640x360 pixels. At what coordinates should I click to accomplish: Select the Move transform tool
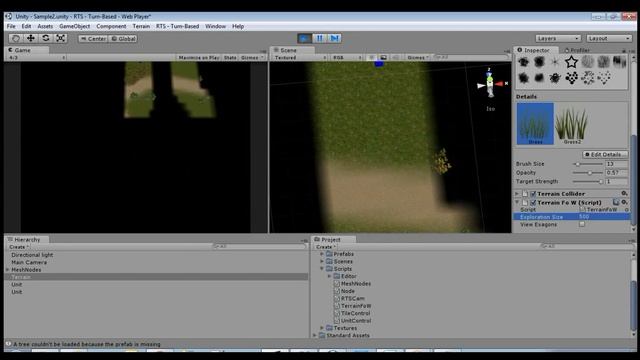pos(31,38)
